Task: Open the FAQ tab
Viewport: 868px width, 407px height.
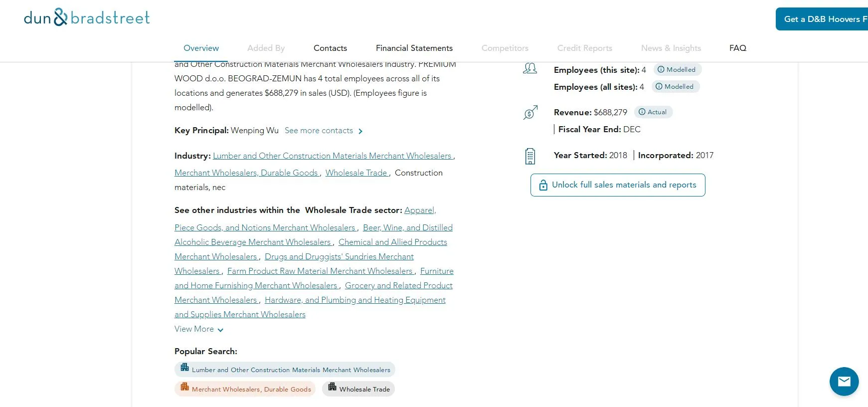Action: click(737, 48)
